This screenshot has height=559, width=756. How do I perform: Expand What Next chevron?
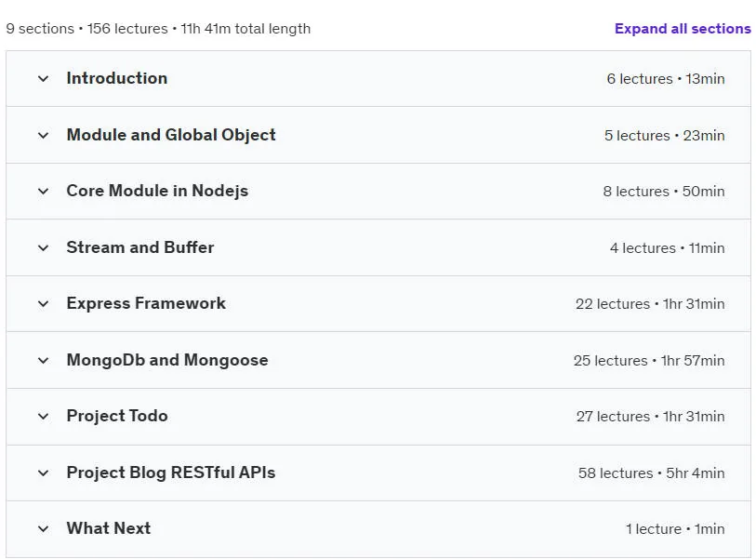coord(44,529)
